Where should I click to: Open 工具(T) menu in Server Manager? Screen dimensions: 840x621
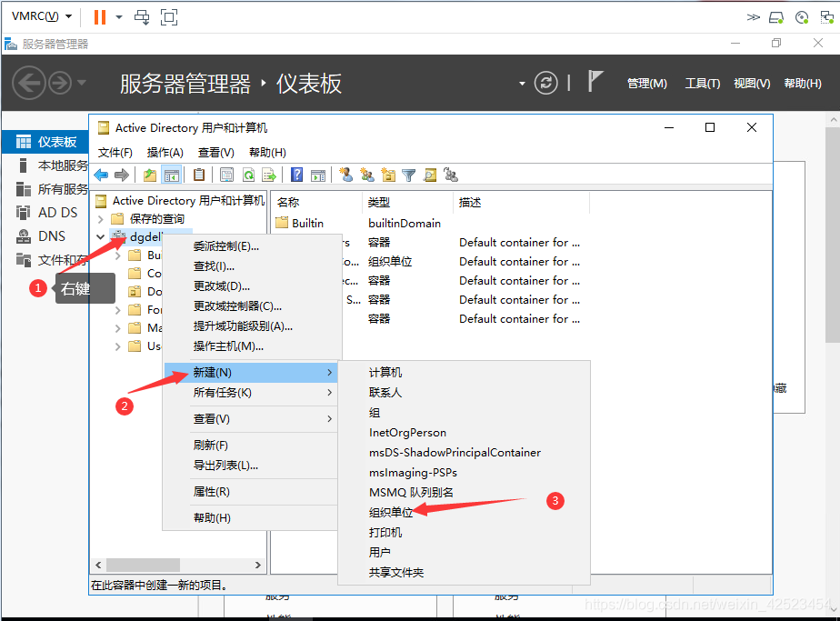(703, 84)
